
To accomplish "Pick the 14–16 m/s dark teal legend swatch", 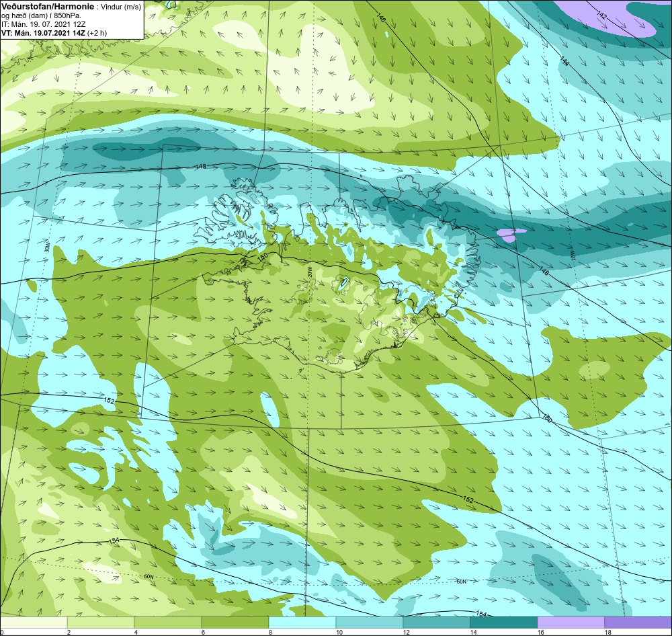I will [503, 623].
